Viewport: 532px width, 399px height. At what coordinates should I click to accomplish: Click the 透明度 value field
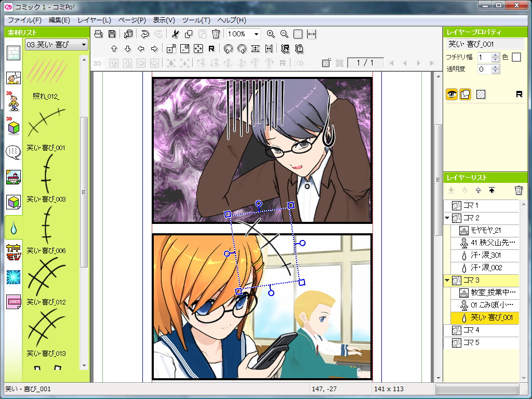point(484,69)
